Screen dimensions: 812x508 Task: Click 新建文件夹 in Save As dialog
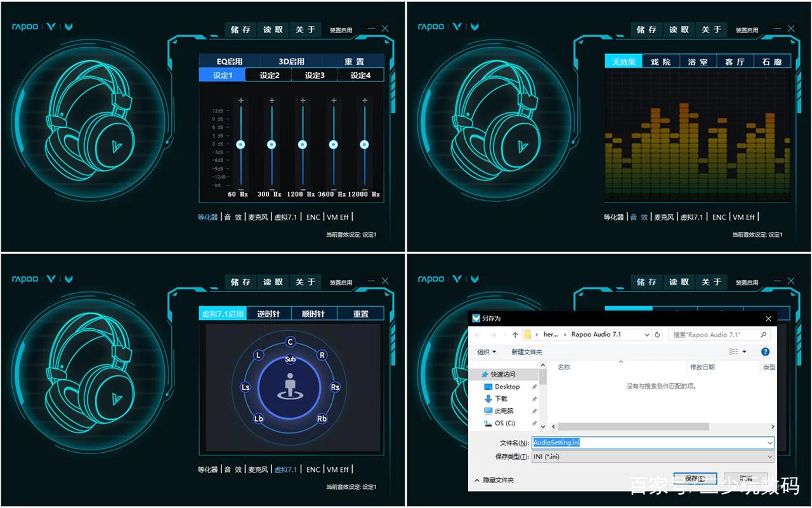click(x=527, y=352)
